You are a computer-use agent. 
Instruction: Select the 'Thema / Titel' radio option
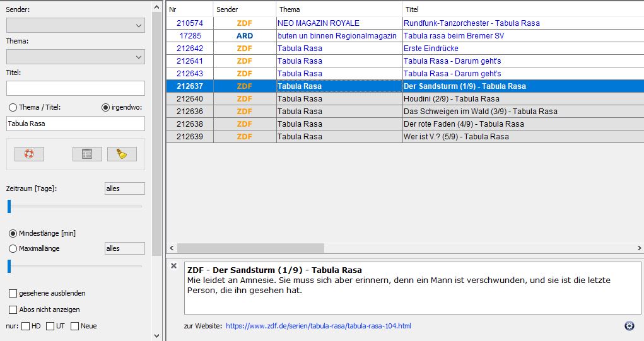pyautogui.click(x=13, y=107)
